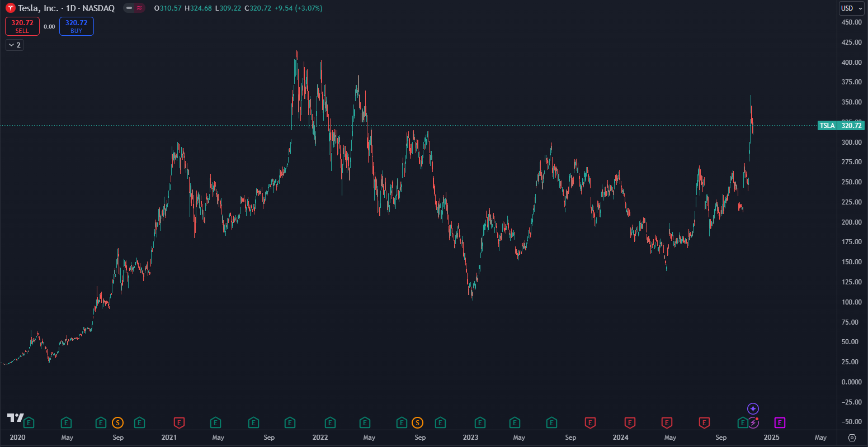Click the TSLA 320.72 price label on the axis
Screen dimensions: 868x447
tap(841, 125)
